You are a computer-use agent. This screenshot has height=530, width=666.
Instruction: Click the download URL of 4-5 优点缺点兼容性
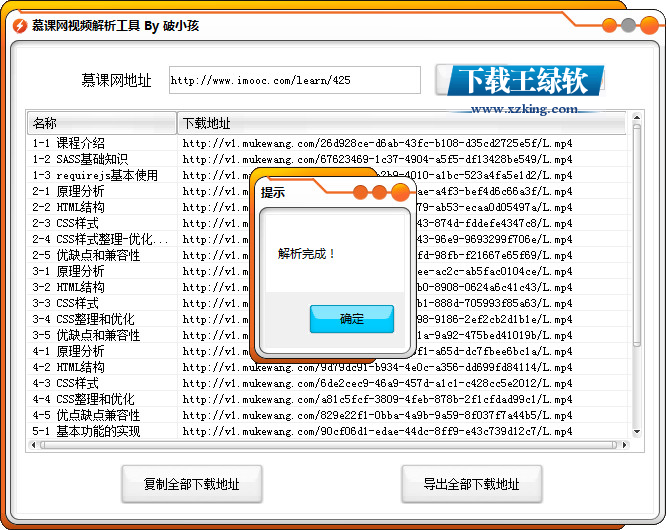[377, 415]
